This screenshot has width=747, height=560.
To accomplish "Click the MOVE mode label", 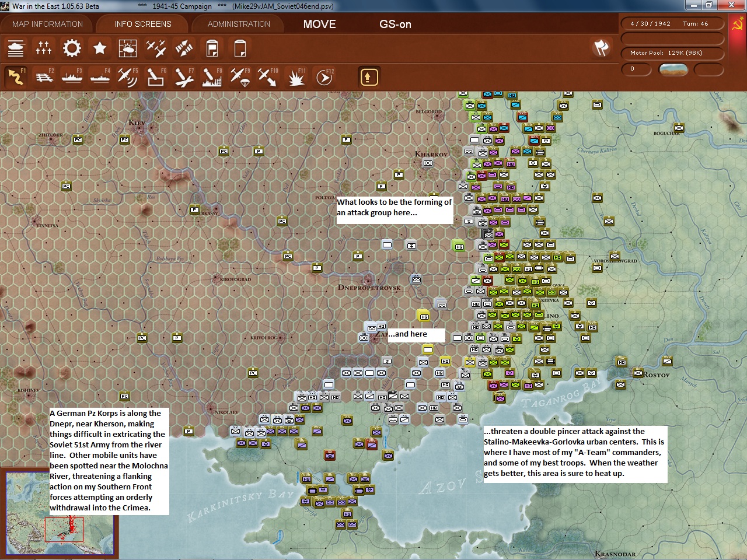I will pos(320,24).
